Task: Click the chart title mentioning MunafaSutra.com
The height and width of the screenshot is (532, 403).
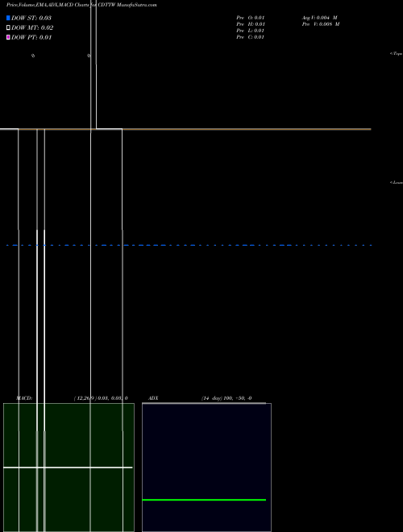Action: coord(81,5)
